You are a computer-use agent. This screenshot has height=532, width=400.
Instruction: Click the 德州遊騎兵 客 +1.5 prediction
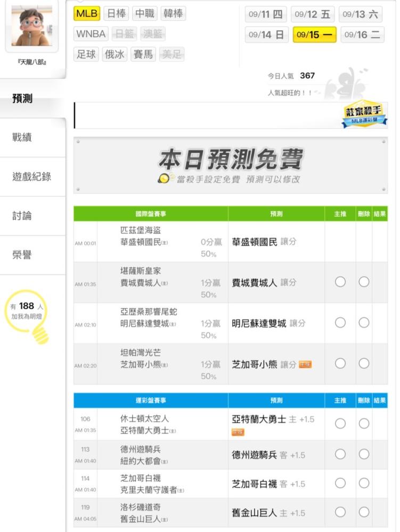268,455
